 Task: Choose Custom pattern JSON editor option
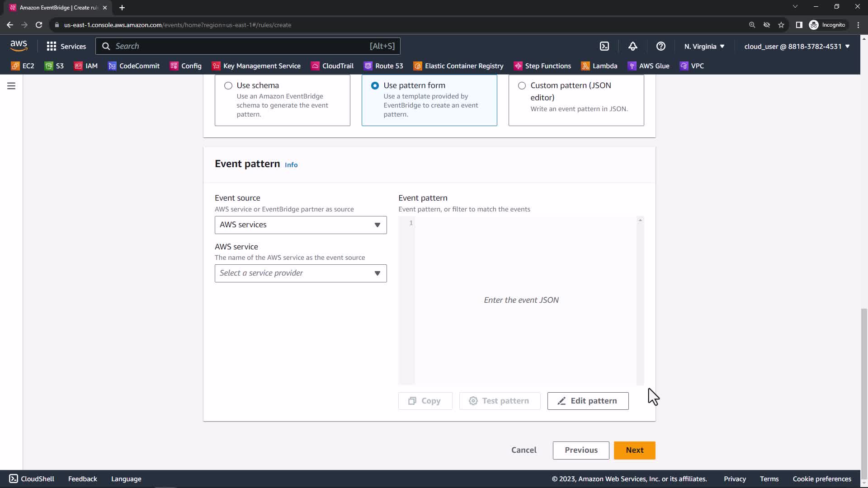522,85
